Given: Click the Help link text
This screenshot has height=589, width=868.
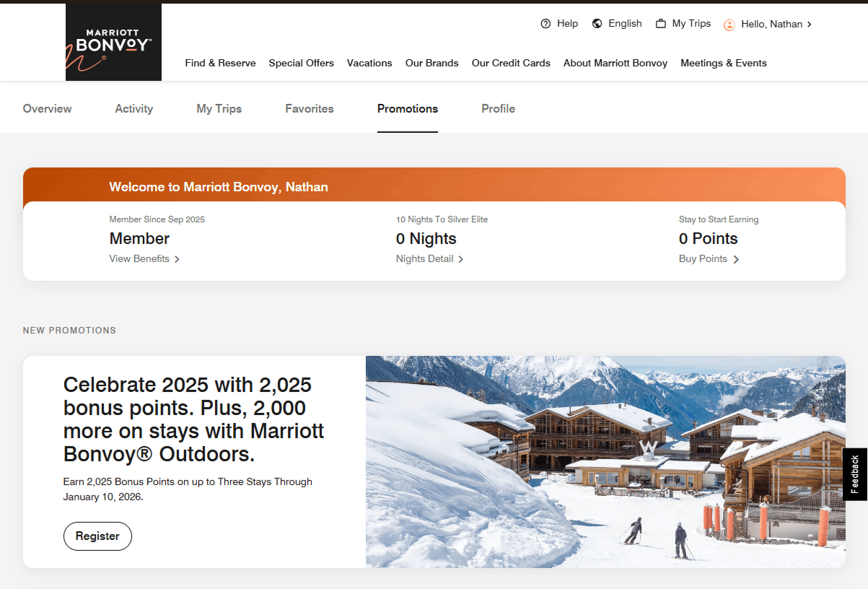Looking at the screenshot, I should [x=567, y=24].
